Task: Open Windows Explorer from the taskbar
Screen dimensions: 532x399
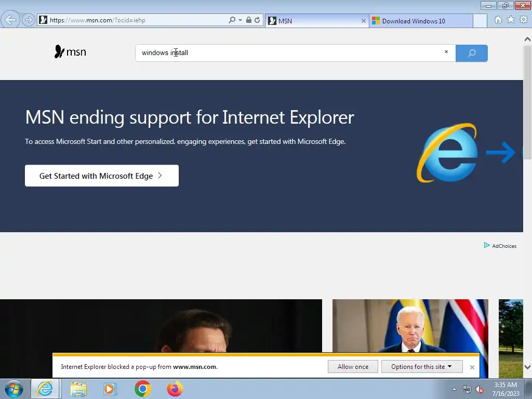Action: tap(78, 389)
